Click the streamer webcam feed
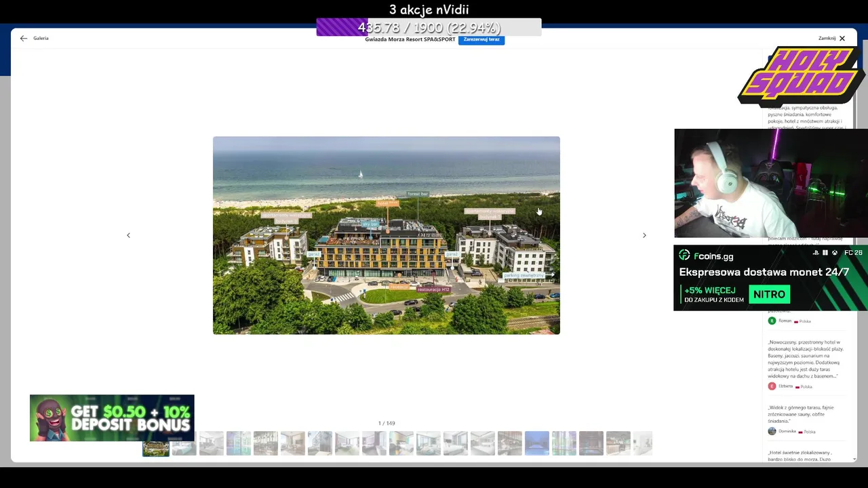The height and width of the screenshot is (488, 868). (x=771, y=183)
